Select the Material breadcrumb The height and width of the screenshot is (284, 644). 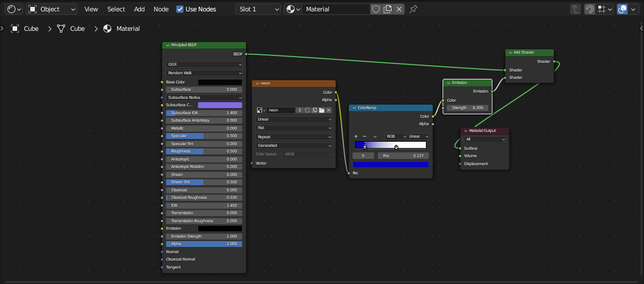click(122, 29)
